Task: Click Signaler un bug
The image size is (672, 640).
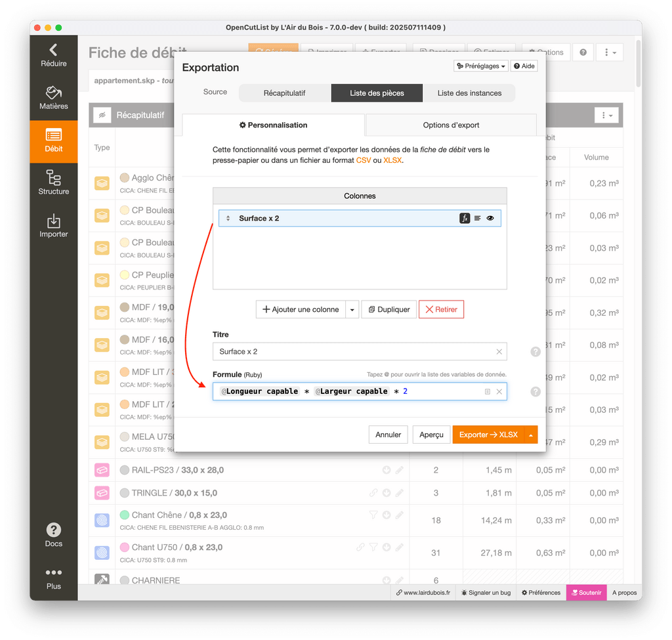Action: tap(486, 593)
